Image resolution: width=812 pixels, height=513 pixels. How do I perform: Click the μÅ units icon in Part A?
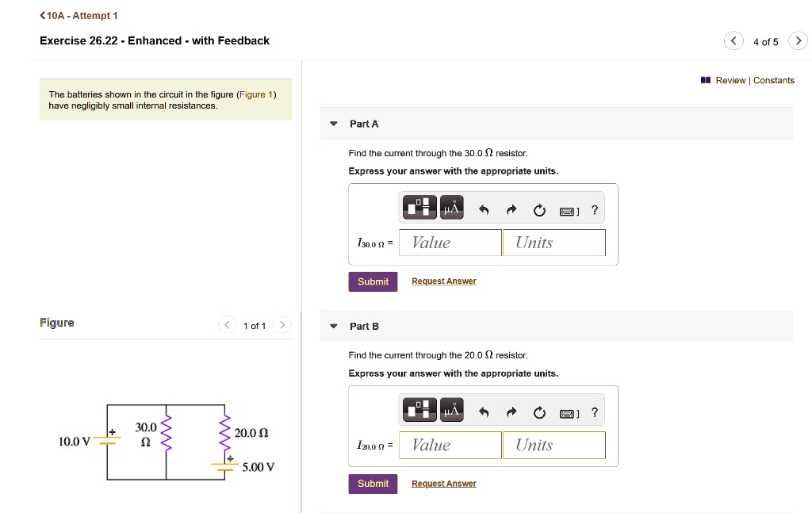pos(451,207)
